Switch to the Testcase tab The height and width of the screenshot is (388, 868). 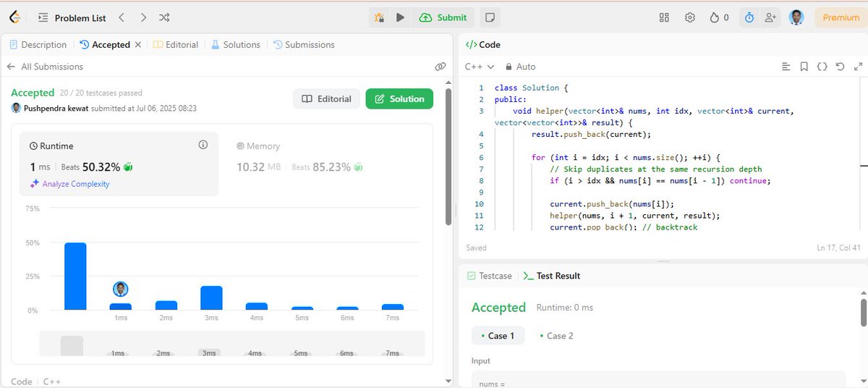490,276
